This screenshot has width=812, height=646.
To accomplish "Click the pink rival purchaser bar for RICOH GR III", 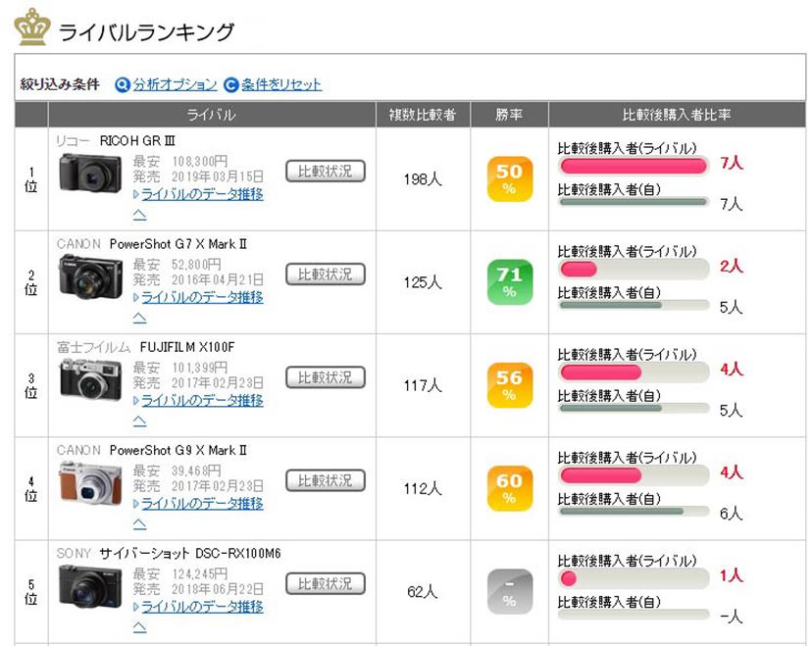I will [x=632, y=165].
